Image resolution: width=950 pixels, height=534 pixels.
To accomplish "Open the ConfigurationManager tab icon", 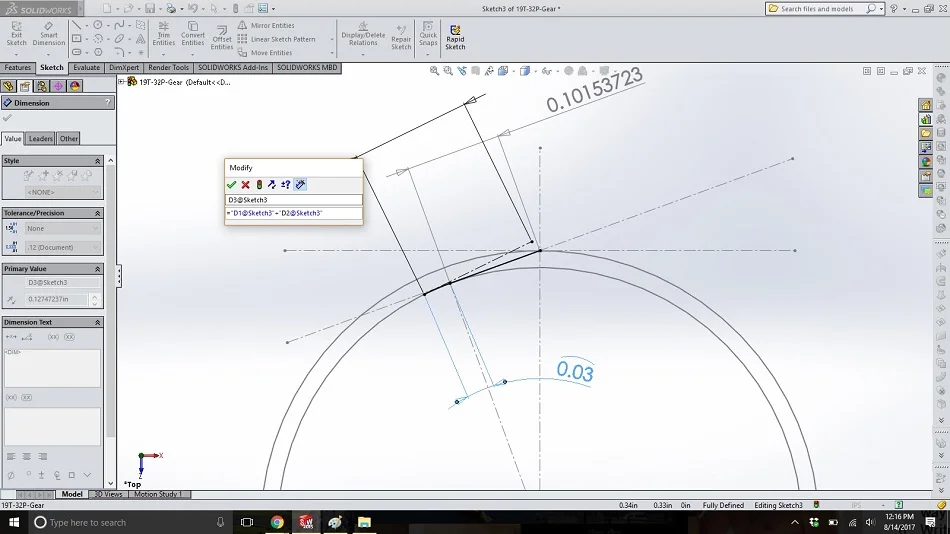I will tap(41, 86).
